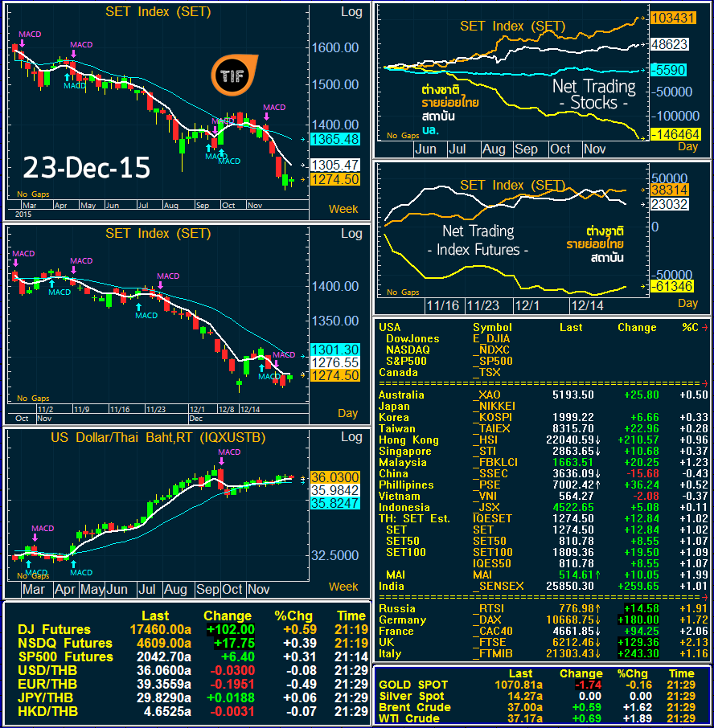The image size is (714, 728).
Task: Click the -1.74 change for gold
Action: click(588, 685)
